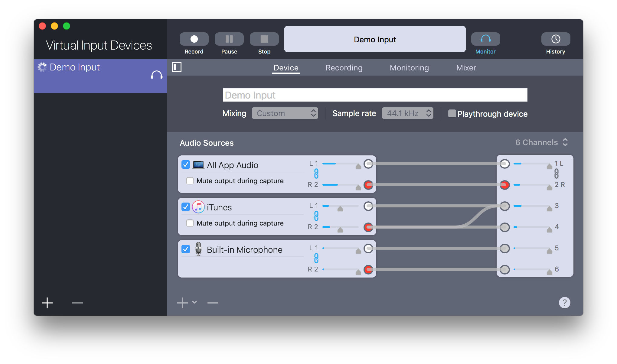The width and height of the screenshot is (617, 364).
Task: Open the Mixing Custom dropdown
Action: 285,113
